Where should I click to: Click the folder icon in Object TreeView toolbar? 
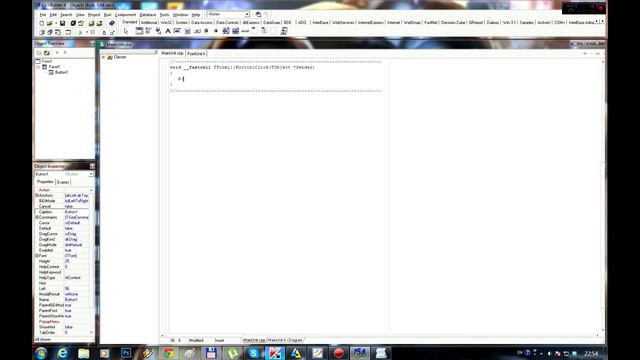pyautogui.click(x=47, y=53)
